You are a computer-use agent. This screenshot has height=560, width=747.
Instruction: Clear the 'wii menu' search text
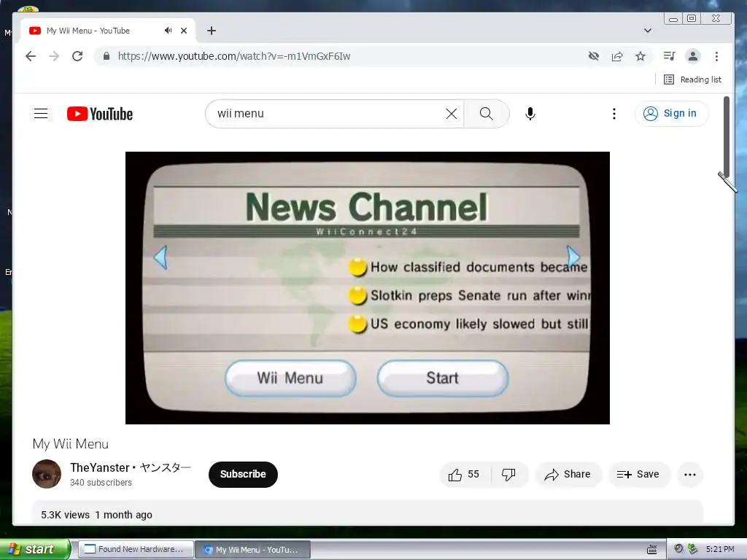[x=451, y=113]
